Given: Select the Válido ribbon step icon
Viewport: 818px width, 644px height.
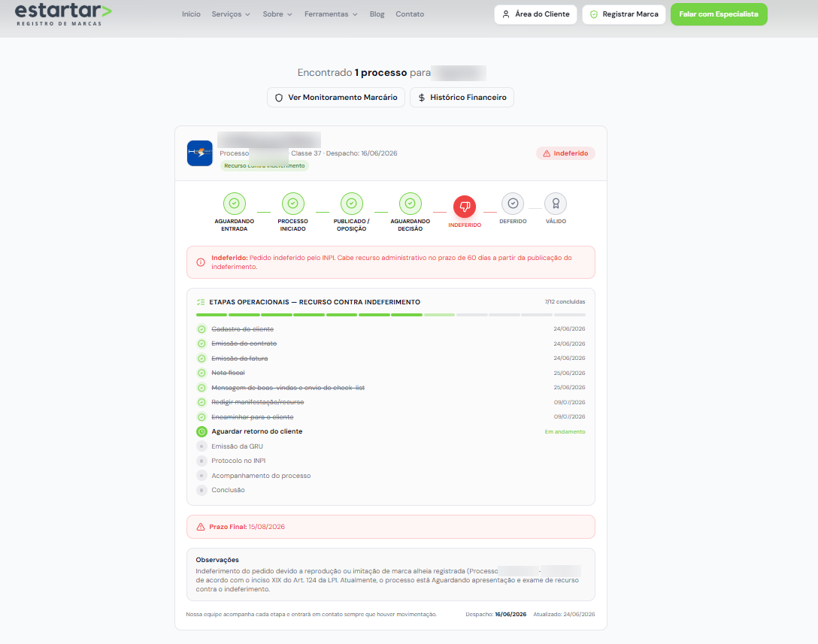Looking at the screenshot, I should 556,204.
